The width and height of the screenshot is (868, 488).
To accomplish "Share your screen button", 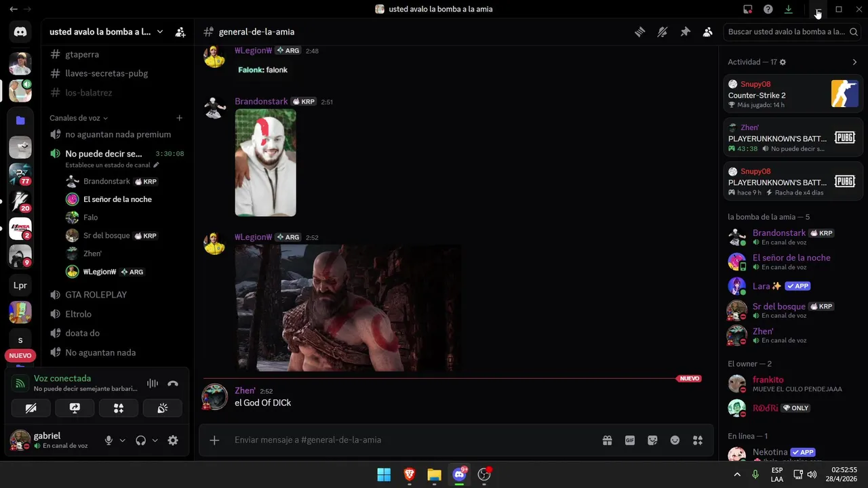I will point(75,408).
